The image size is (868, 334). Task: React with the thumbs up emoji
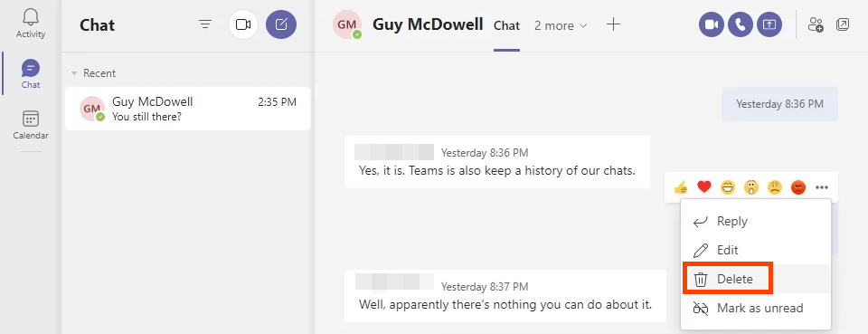pyautogui.click(x=680, y=187)
